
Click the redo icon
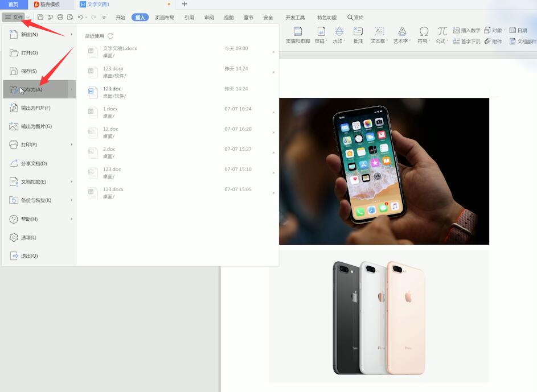(x=93, y=17)
